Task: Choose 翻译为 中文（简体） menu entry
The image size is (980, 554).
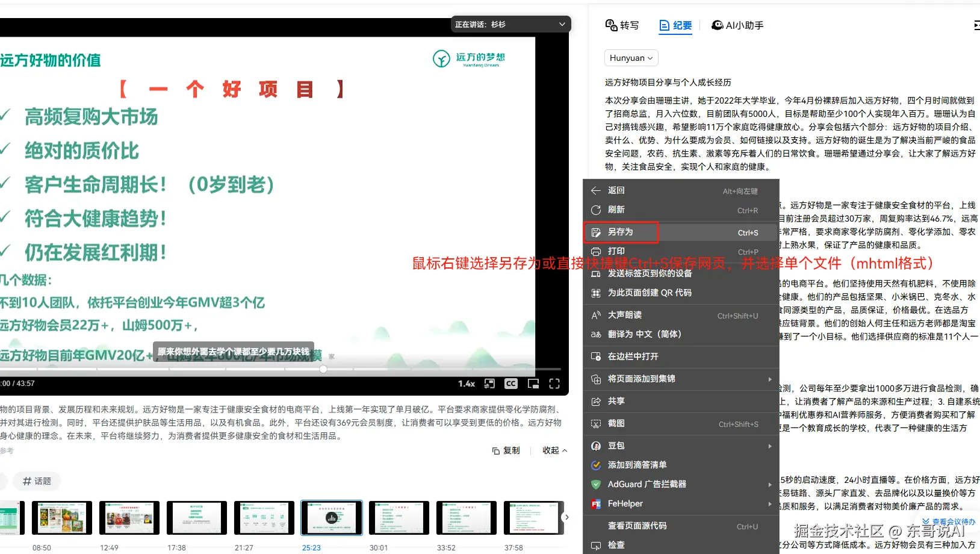Action: point(681,334)
